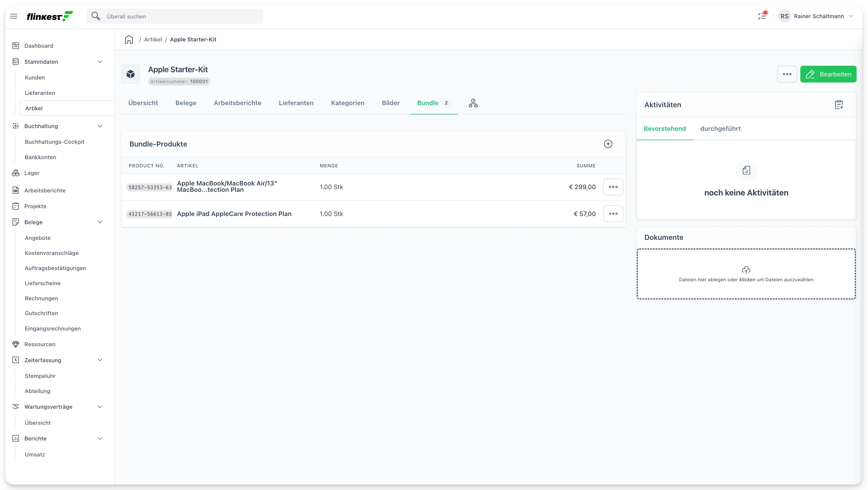Collapse the Berichte section chevron
The image size is (868, 490).
coord(100,438)
